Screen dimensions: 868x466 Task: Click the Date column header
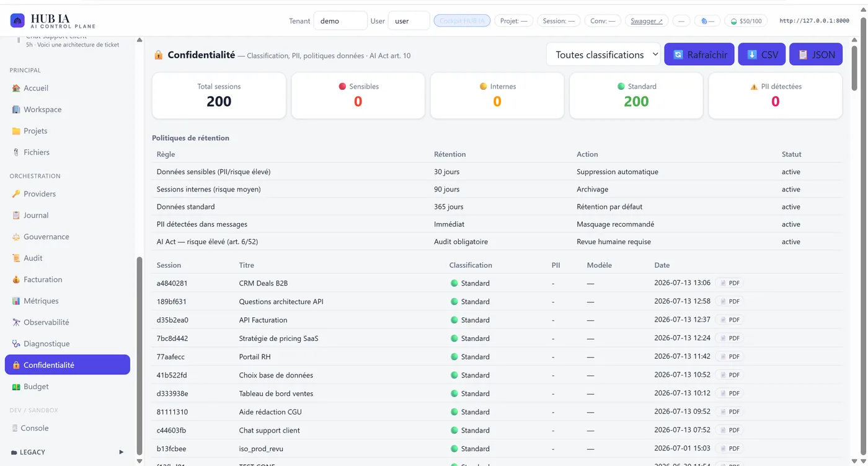coord(662,265)
